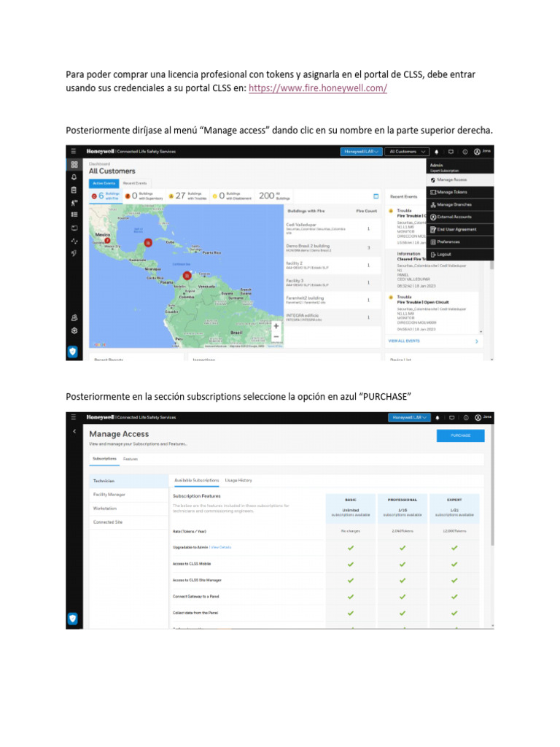Click the blue shield icon on Manage Access page
The image size is (560, 747).
73,619
